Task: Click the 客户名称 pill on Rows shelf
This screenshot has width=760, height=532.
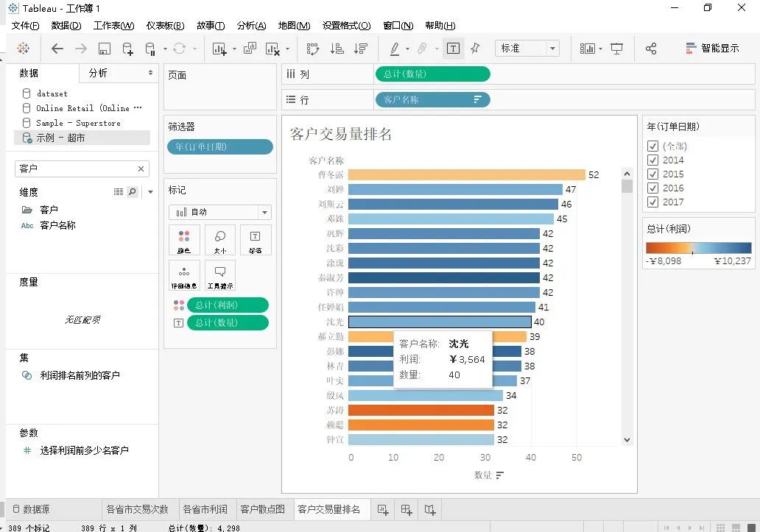Action: (432, 100)
